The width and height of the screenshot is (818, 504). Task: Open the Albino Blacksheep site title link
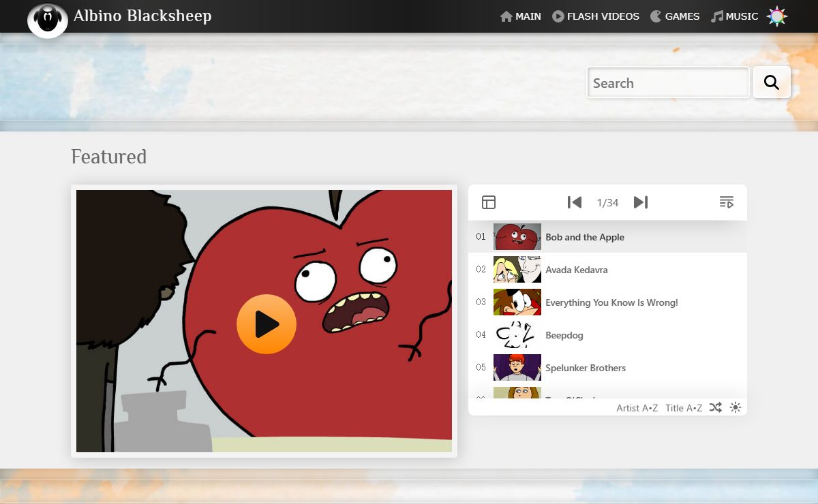[142, 16]
